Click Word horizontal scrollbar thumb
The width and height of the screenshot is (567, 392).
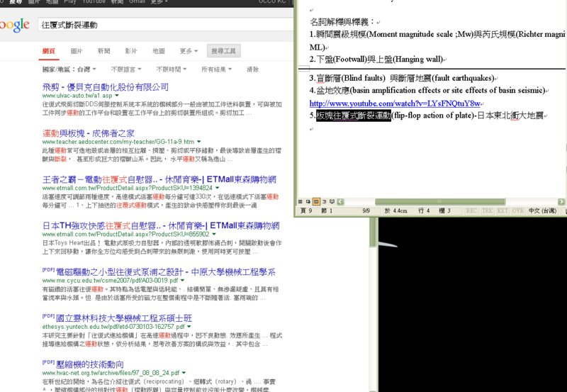coord(440,202)
